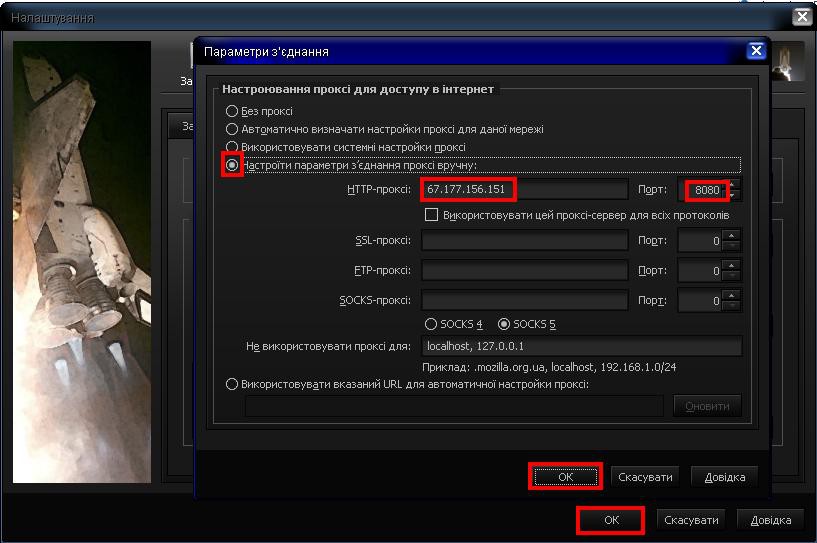Viewport: 817px width, 543px height.
Task: Decrease the SSL proxy port value
Action: click(732, 246)
